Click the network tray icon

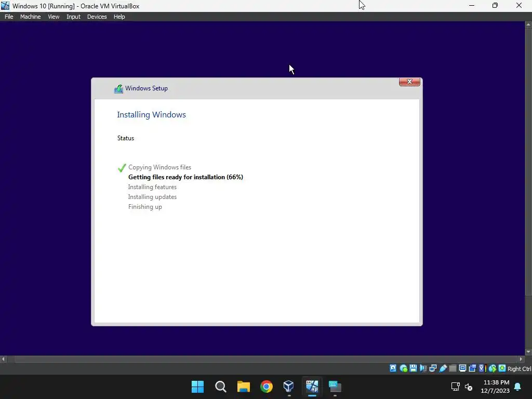(455, 387)
